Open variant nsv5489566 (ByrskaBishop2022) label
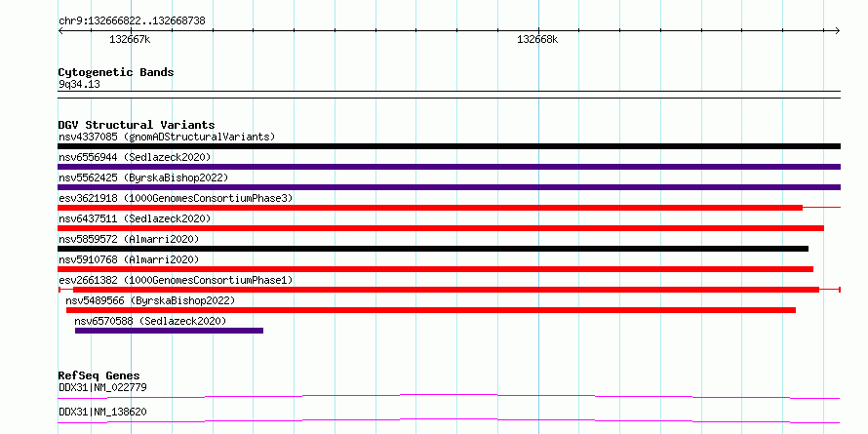868x434 pixels. (x=150, y=300)
